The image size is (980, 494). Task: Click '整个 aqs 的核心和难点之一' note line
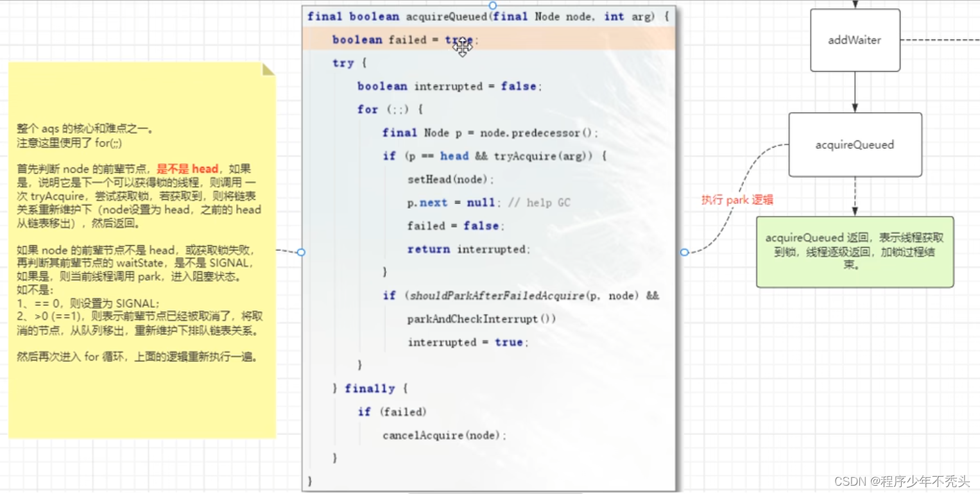pyautogui.click(x=85, y=128)
